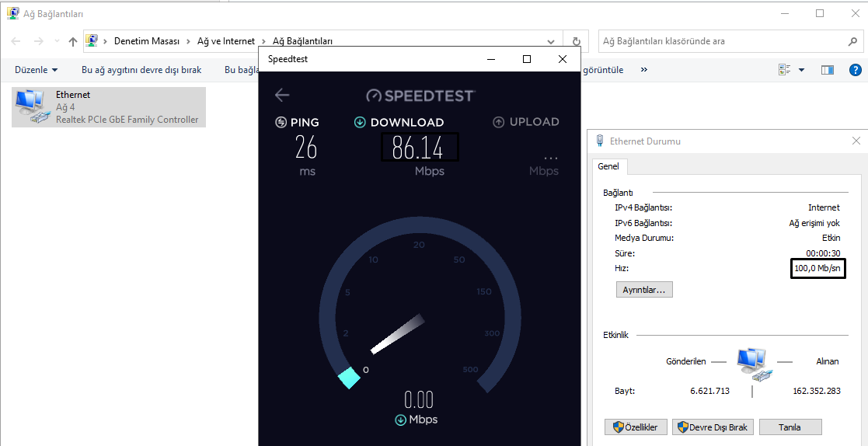Open Explorer help question mark
This screenshot has width=868, height=446.
point(855,70)
